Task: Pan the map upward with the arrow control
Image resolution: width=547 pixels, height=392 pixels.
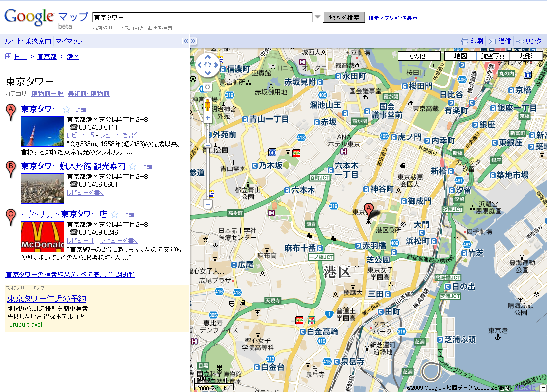Action: tap(208, 57)
